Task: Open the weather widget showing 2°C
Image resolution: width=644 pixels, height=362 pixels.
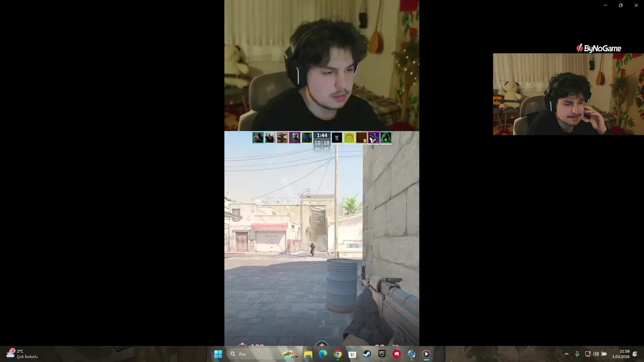Action: point(22,354)
